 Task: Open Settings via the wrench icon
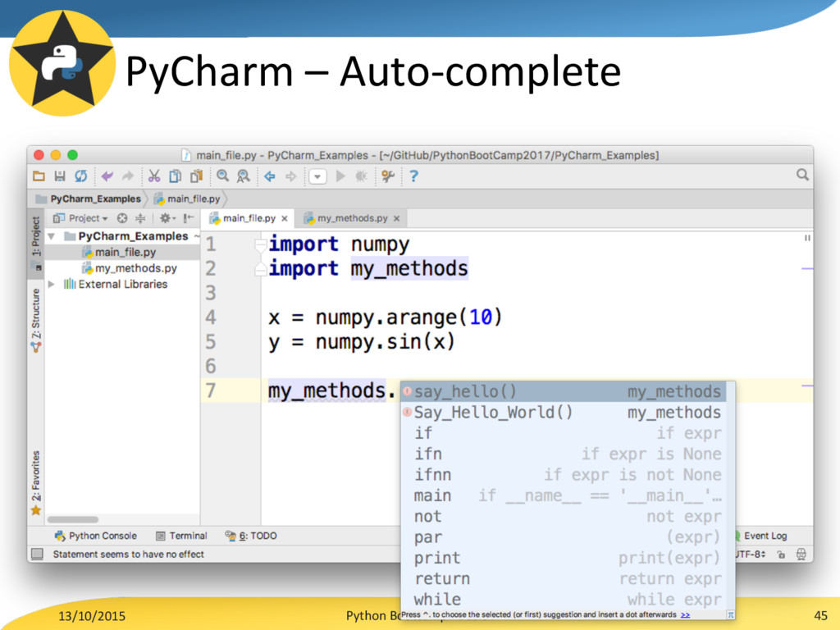click(x=388, y=176)
